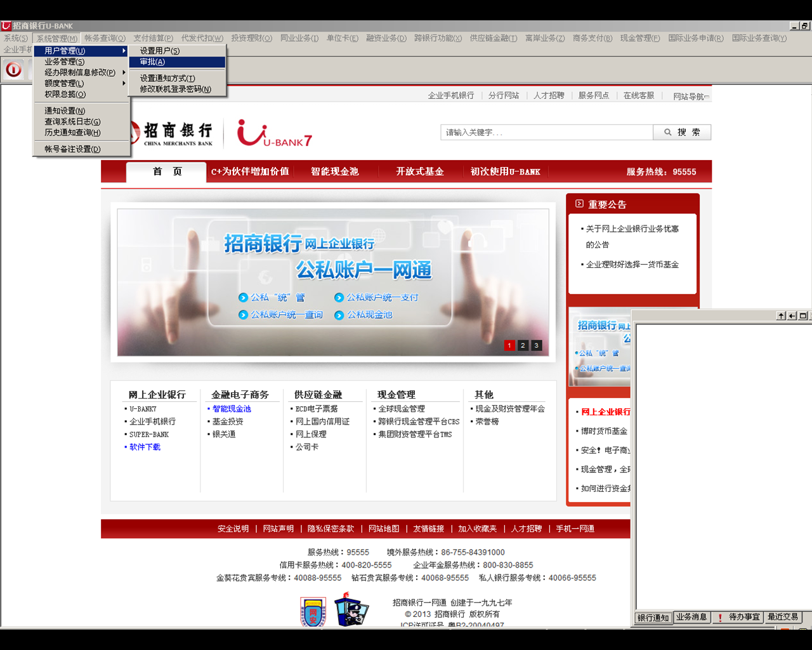The width and height of the screenshot is (812, 650).
Task: Open the 网站导航 dropdown
Action: coord(691,96)
